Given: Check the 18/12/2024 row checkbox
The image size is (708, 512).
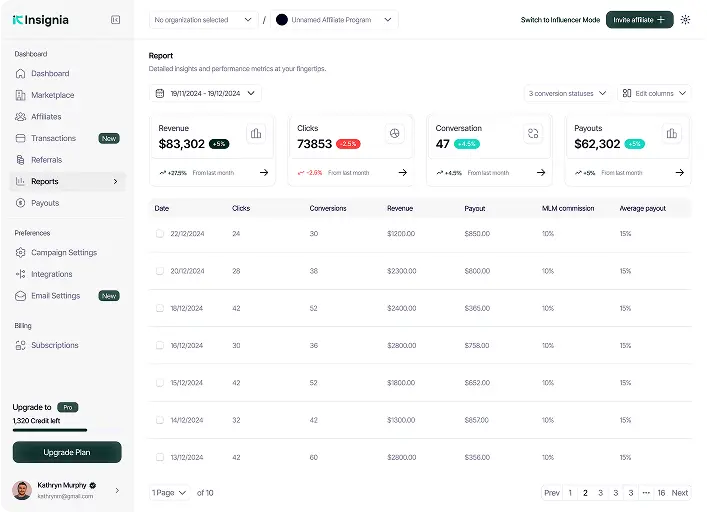Looking at the screenshot, I should point(159,308).
